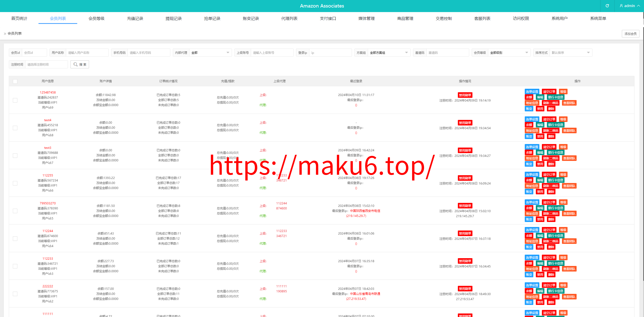
Task: Click upline 112244 in 799503270 row
Action: tap(281, 203)
